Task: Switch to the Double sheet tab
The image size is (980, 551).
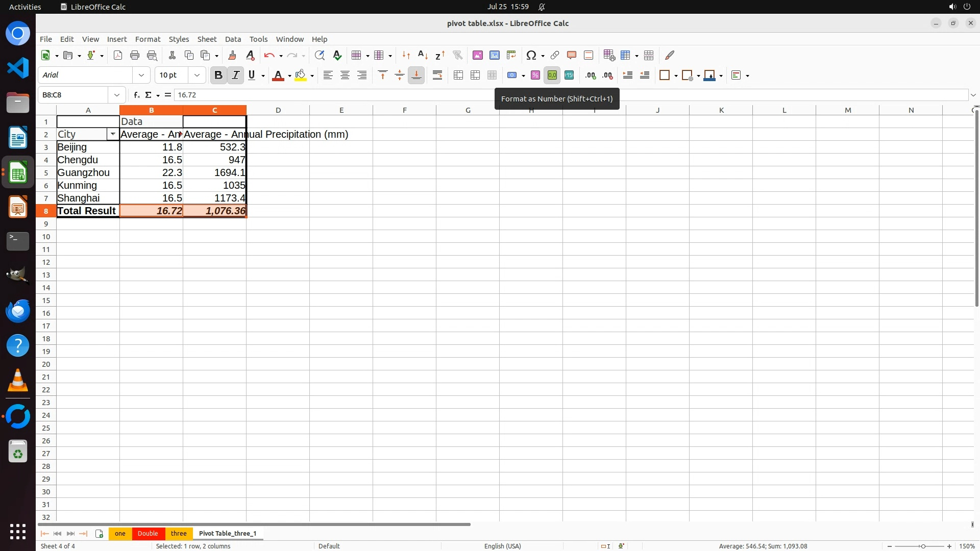Action: pos(148,534)
